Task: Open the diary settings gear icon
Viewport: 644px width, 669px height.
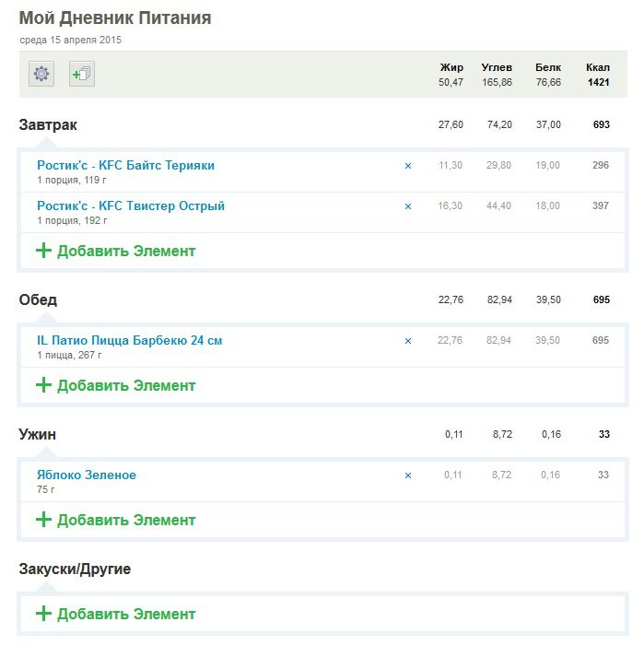Action: tap(41, 75)
